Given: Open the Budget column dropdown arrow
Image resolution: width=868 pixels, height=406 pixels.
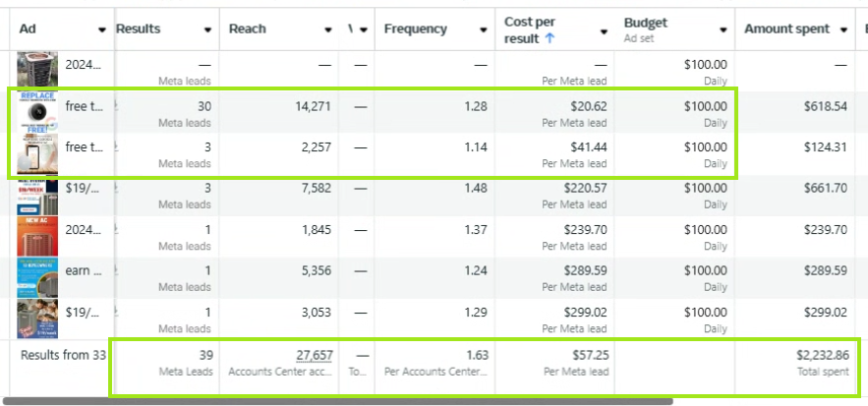Looking at the screenshot, I should 723,30.
